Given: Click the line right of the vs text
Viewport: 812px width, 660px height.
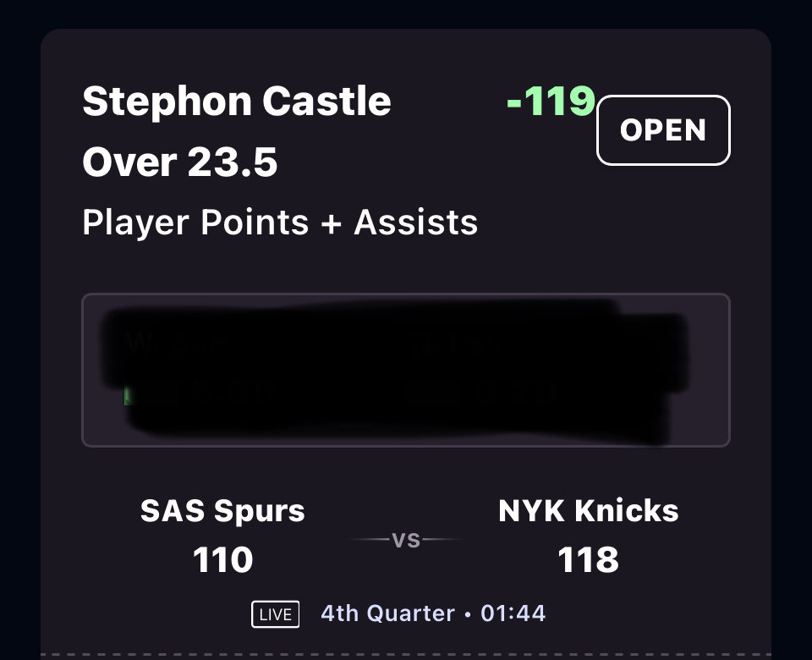Looking at the screenshot, I should [x=441, y=540].
